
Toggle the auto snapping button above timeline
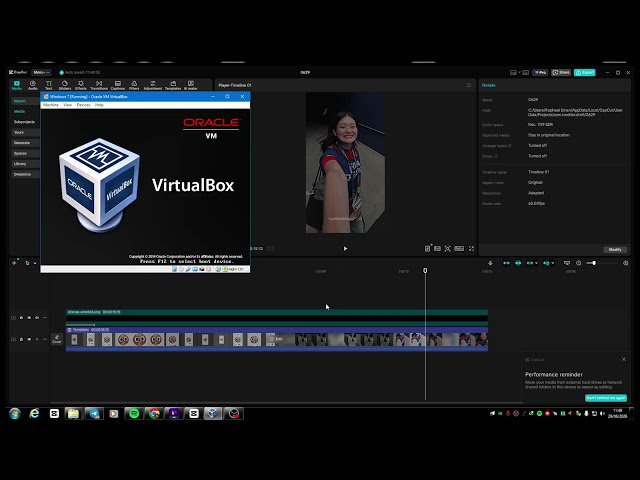coord(518,263)
